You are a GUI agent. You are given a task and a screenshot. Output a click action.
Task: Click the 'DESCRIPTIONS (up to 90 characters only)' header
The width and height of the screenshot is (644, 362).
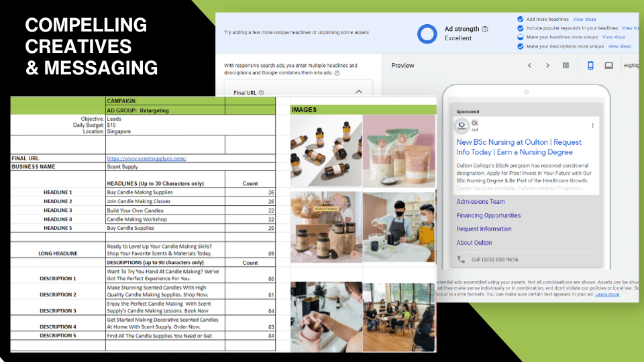(x=155, y=263)
